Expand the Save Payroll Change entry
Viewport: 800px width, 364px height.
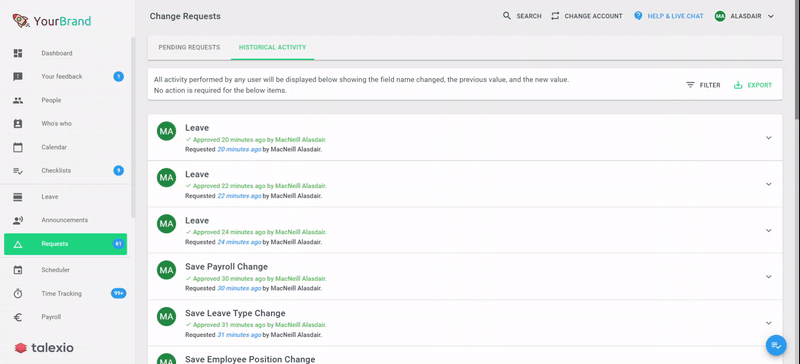[769, 277]
